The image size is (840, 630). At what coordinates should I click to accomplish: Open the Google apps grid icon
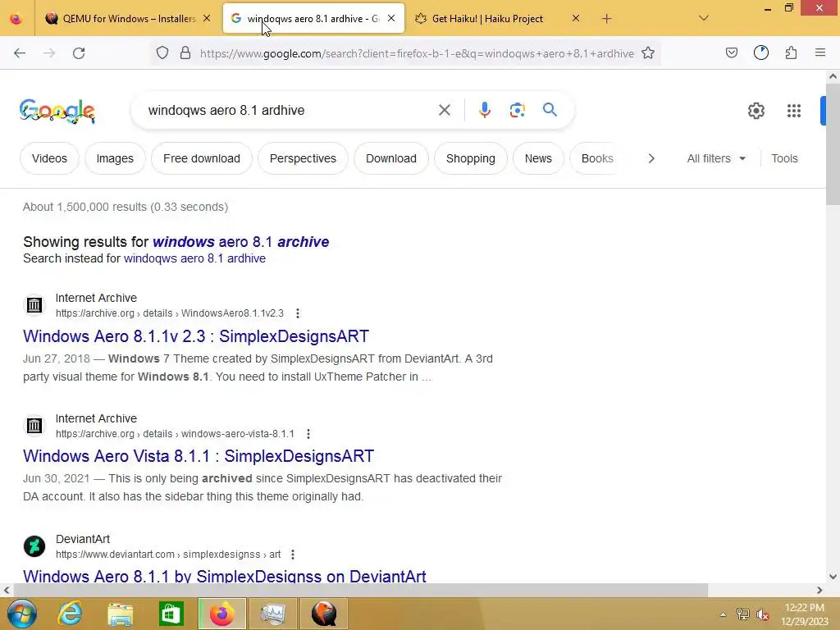tap(794, 111)
